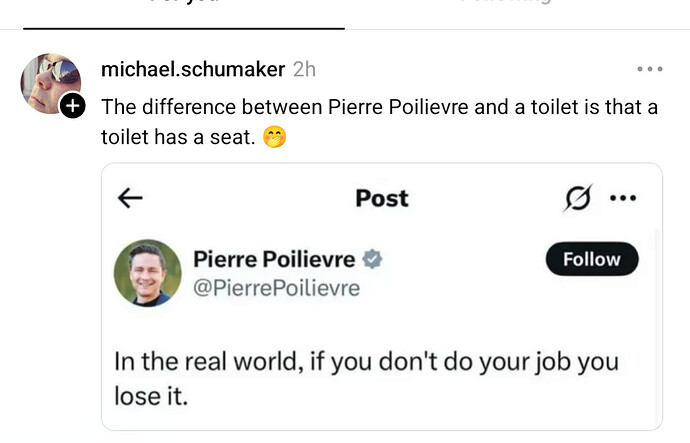Click the 2h timestamp
This screenshot has width=690, height=443.
click(305, 70)
